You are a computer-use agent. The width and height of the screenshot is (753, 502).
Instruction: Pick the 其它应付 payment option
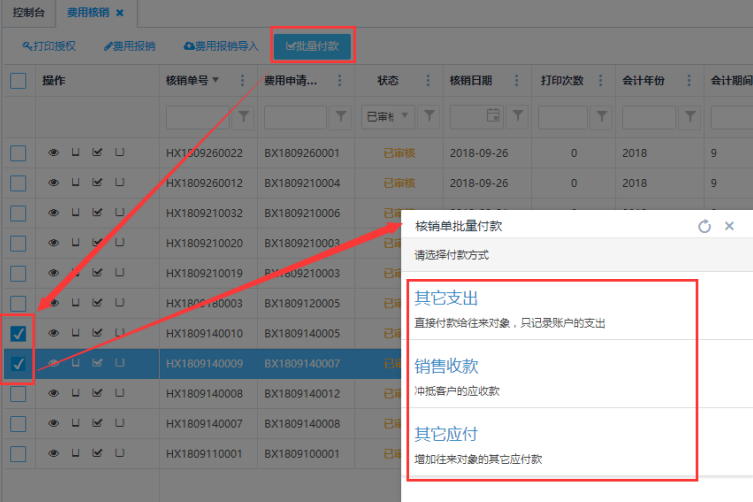tap(446, 434)
